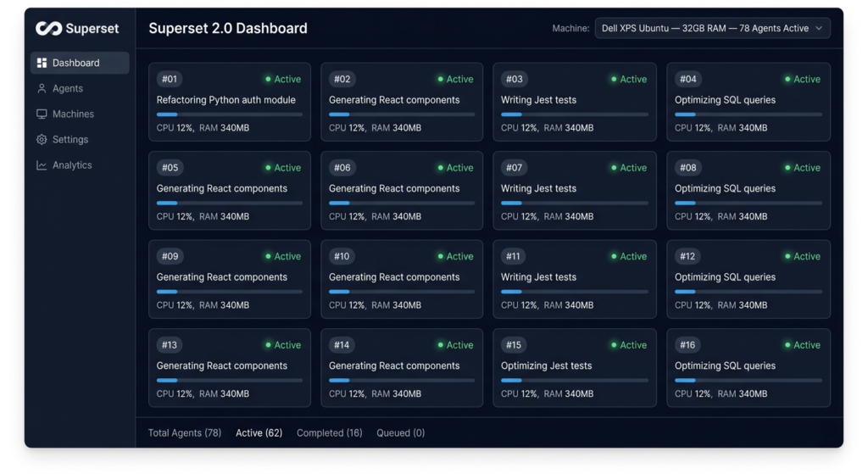Click the Active status on agent #08
Image resolution: width=868 pixels, height=474 pixels.
pos(803,168)
